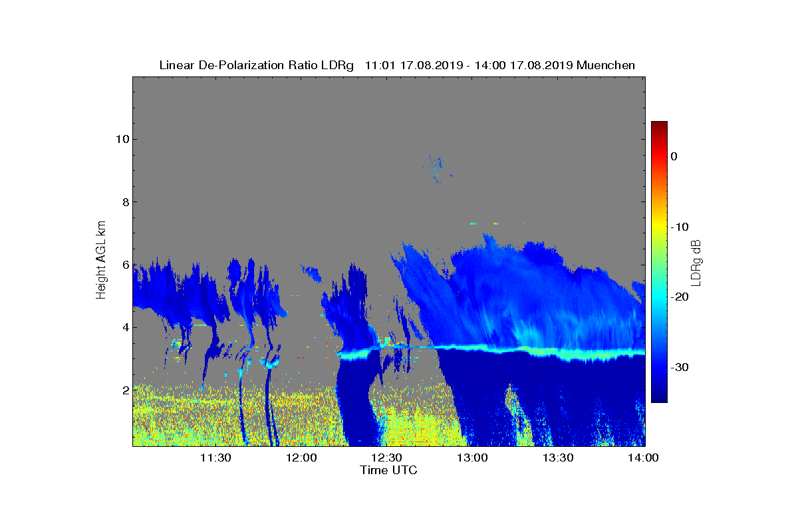Screen dimensions: 798x532
Task: Click the '13:30' time tick label
Action: [559, 458]
